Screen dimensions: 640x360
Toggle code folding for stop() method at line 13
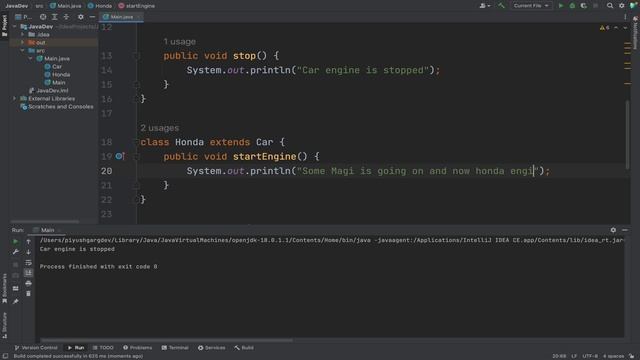click(x=137, y=56)
